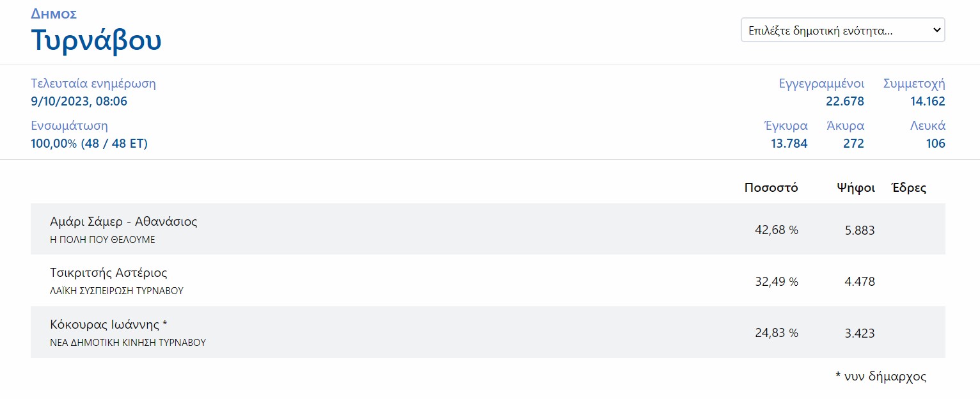
Task: Click the last update date 9/10/2023, 08:06
Action: click(x=79, y=101)
